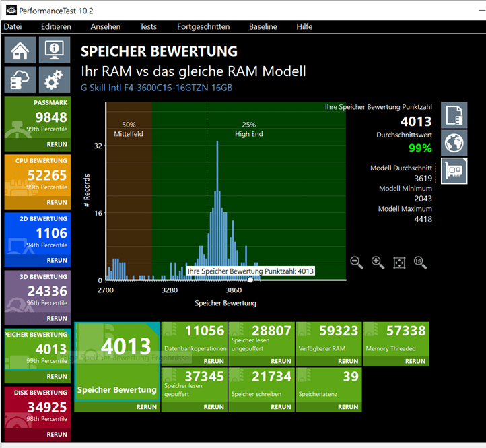The width and height of the screenshot is (486, 448).
Task: Rerun the large Speicher Bewertung tile
Action: (147, 407)
